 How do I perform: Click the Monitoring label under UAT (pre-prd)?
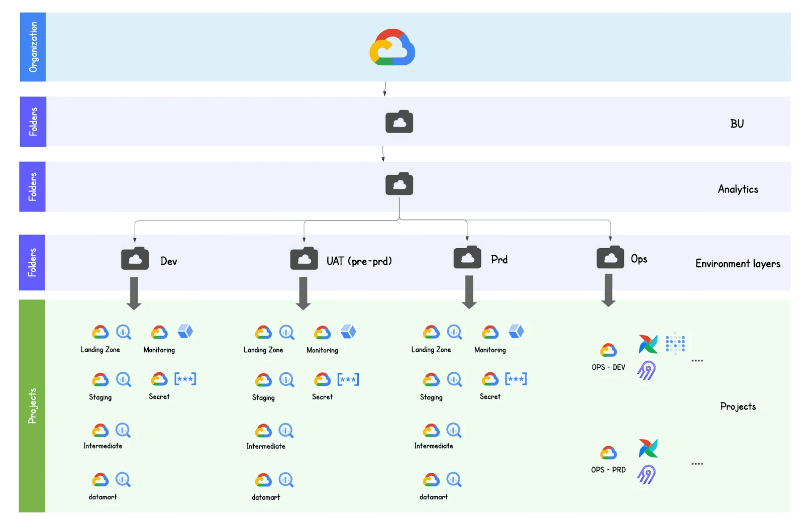click(x=322, y=350)
